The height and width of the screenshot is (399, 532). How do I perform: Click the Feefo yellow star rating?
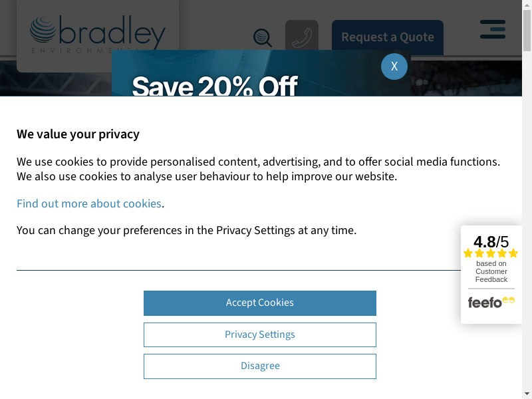491,253
